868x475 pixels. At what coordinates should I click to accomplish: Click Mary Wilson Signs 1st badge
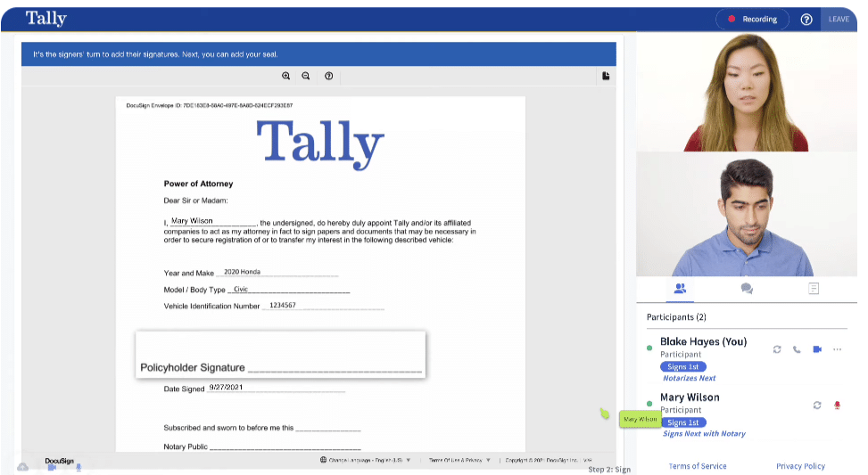point(683,422)
